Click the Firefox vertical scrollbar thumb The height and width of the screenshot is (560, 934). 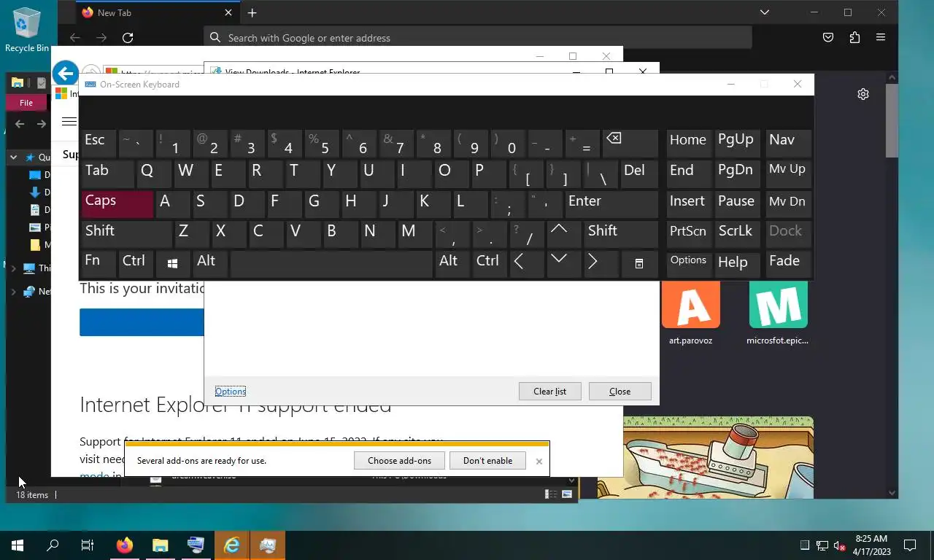[x=892, y=120]
